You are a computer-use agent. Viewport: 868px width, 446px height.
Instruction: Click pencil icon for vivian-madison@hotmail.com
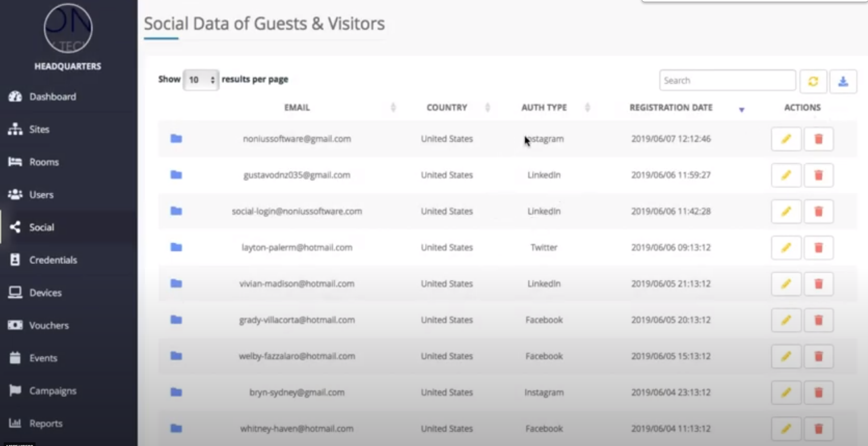click(786, 284)
